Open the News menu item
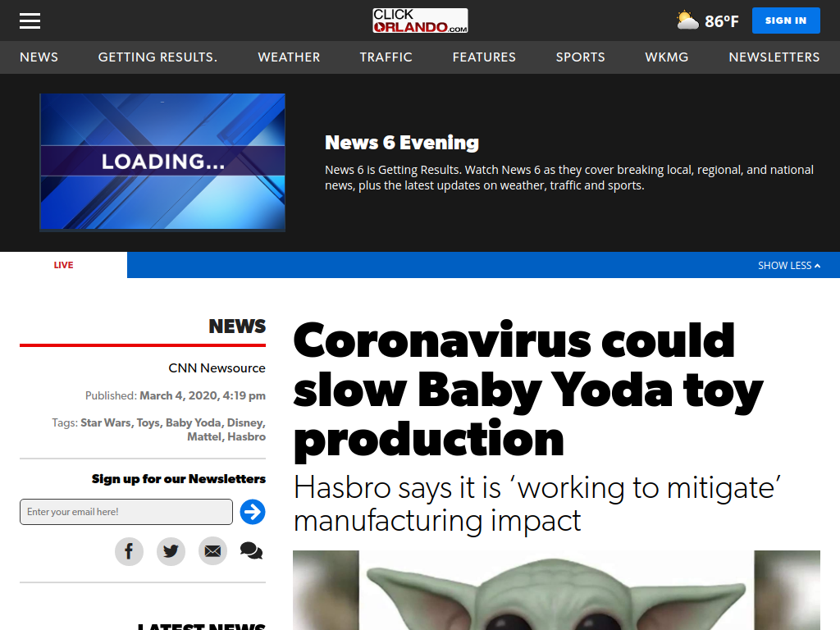840x630 pixels. pos(39,57)
